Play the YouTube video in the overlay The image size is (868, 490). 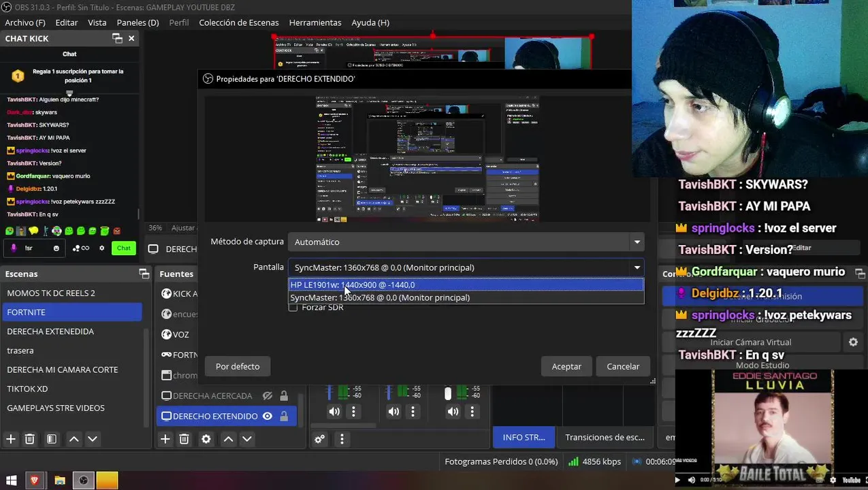click(678, 480)
